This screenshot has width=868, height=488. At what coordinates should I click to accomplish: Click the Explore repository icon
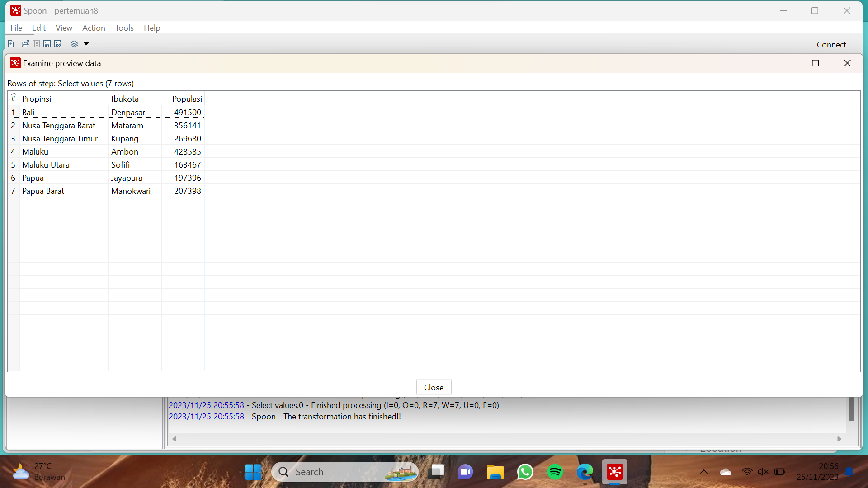36,44
